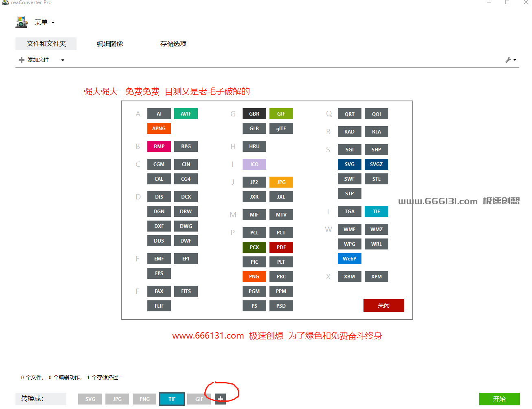Select the lavender ICO format tile
This screenshot has height=409, width=532.
254,164
